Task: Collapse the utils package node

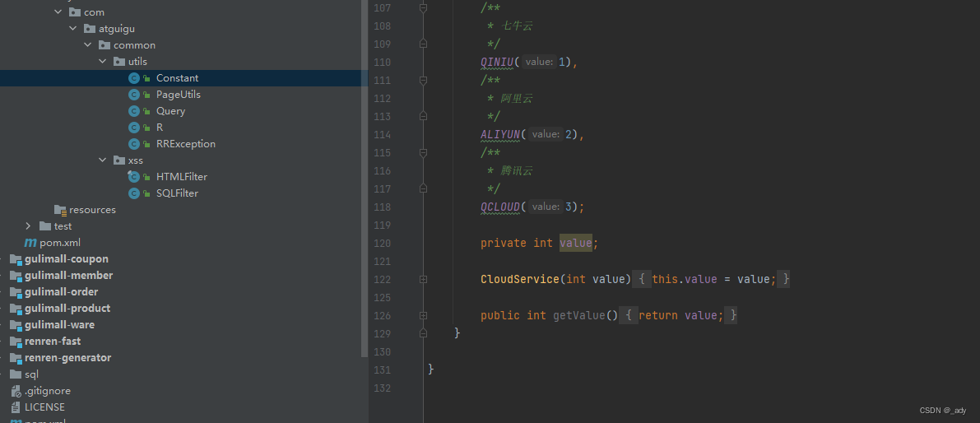Action: (x=103, y=61)
